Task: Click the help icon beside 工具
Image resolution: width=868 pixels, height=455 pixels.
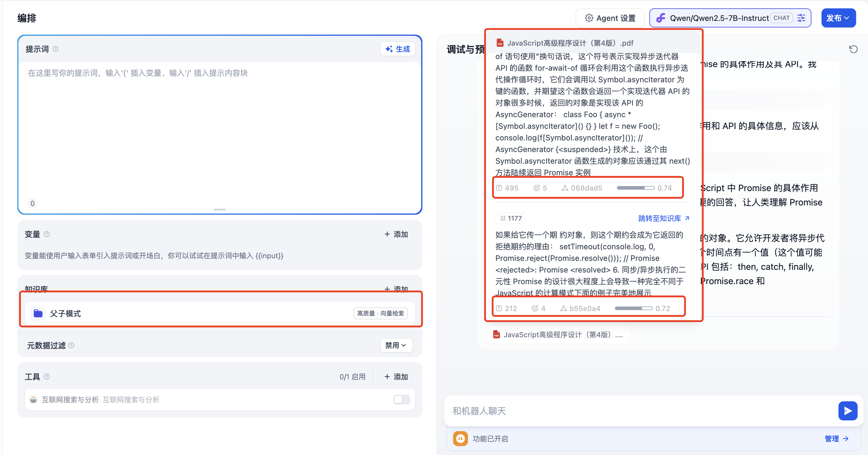Action: (x=47, y=377)
